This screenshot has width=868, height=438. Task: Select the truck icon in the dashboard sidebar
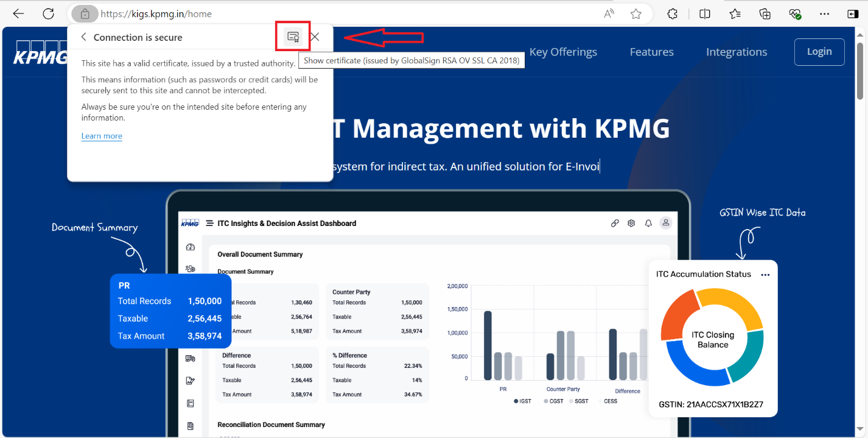click(190, 359)
